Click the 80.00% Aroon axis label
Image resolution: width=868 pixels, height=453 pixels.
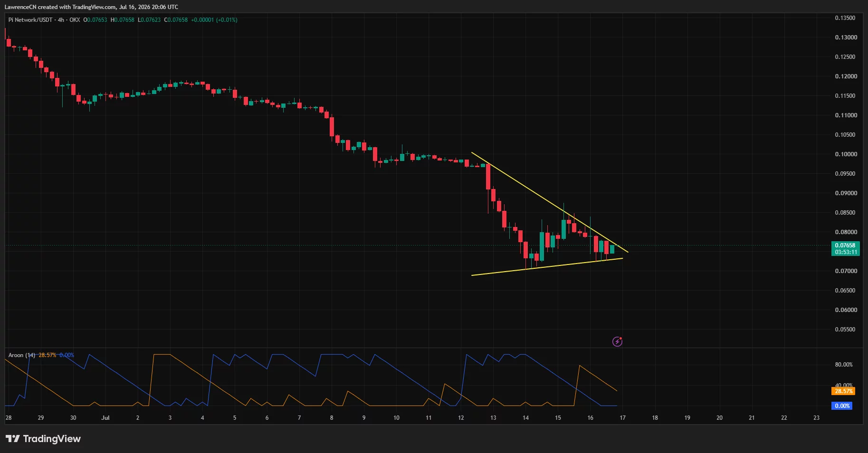click(x=844, y=365)
